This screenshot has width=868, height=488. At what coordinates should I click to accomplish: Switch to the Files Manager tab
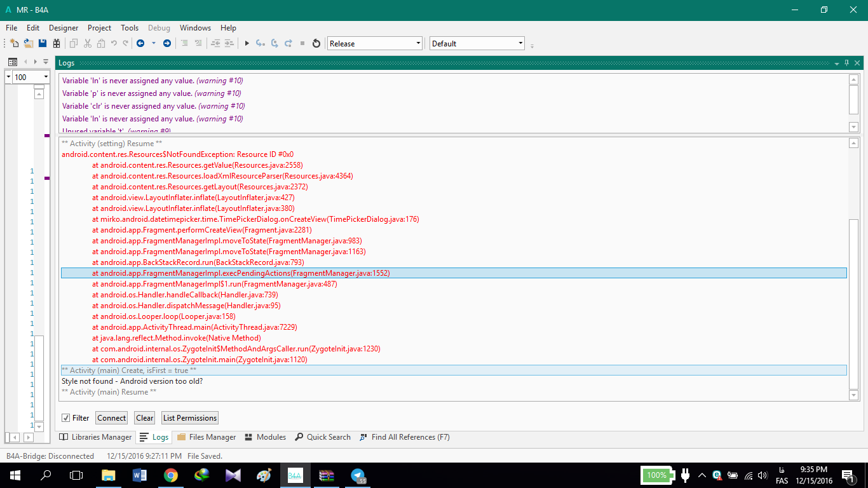point(207,437)
